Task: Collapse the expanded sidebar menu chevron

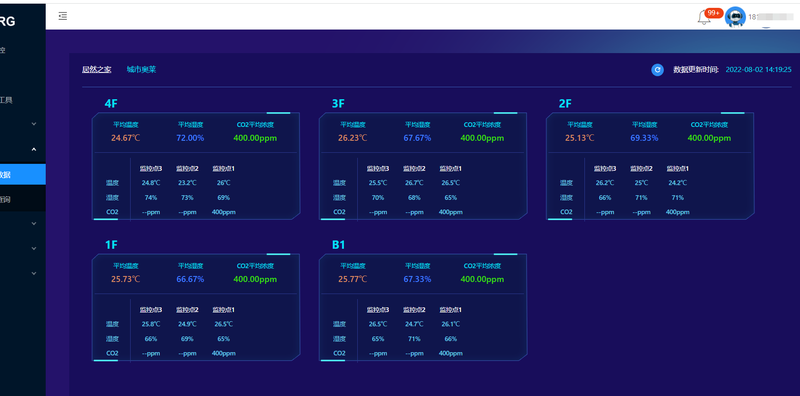Action: click(x=34, y=150)
